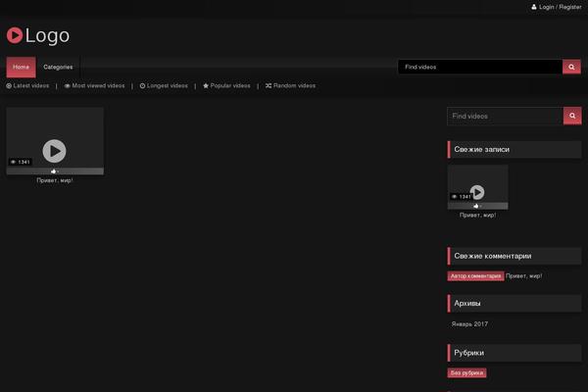Click the shuffle icon beside Random videos

click(x=269, y=86)
